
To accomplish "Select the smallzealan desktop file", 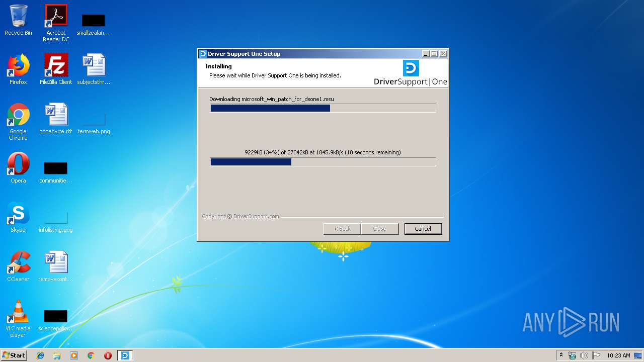I will tap(93, 24).
